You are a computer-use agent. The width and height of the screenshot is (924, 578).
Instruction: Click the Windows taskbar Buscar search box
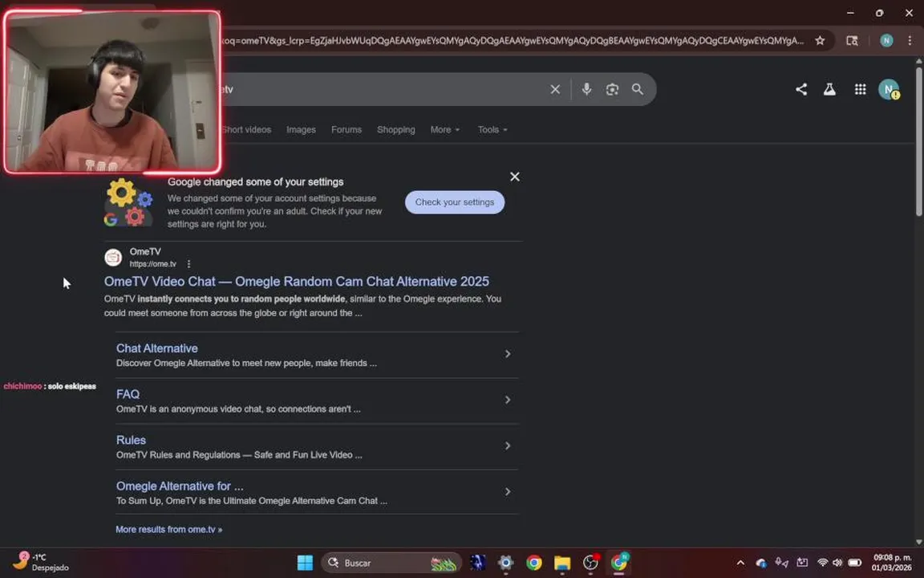[x=391, y=563]
